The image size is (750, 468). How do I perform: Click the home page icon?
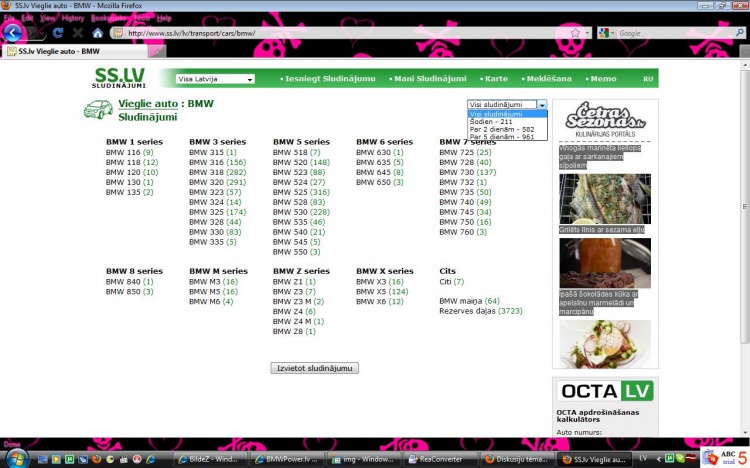(x=98, y=33)
